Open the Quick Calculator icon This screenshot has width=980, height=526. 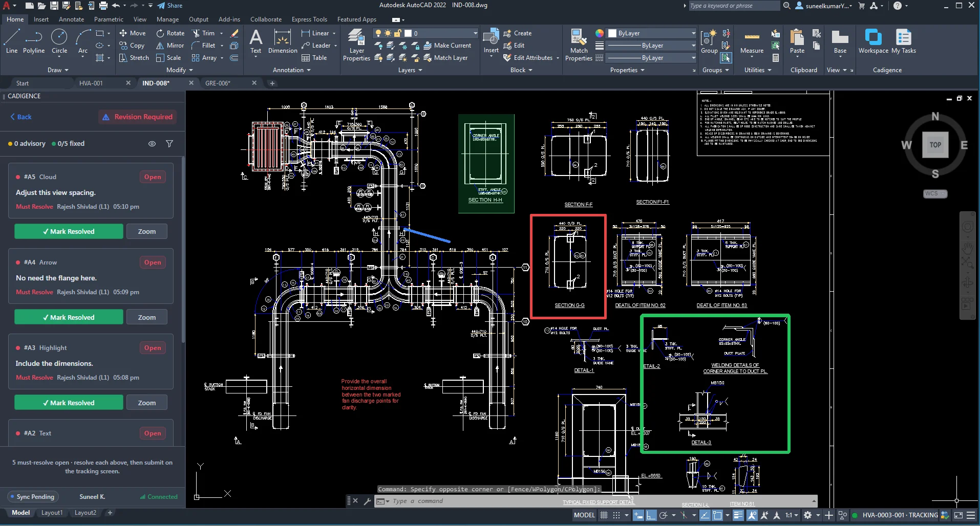click(x=776, y=58)
